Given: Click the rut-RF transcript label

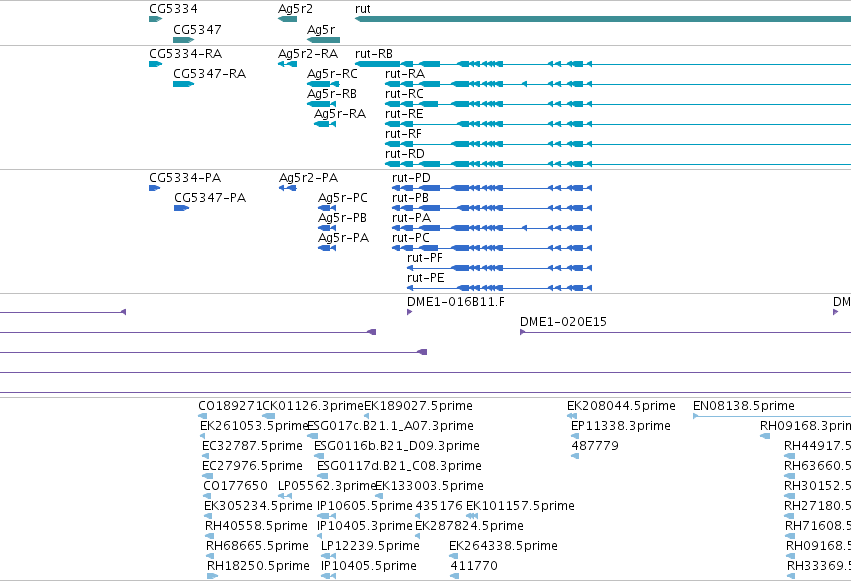Looking at the screenshot, I should [x=403, y=134].
